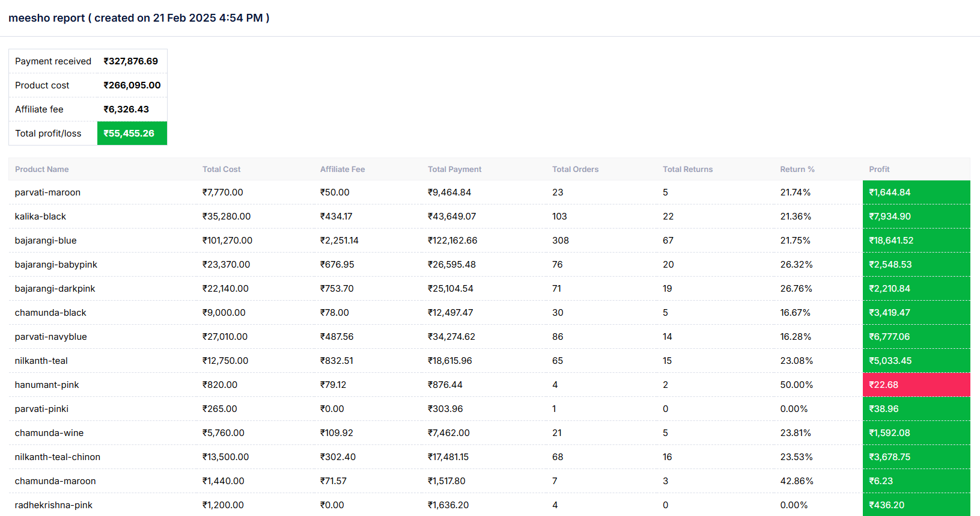980x516 pixels.
Task: Click the Total Cost column header
Action: tap(221, 169)
